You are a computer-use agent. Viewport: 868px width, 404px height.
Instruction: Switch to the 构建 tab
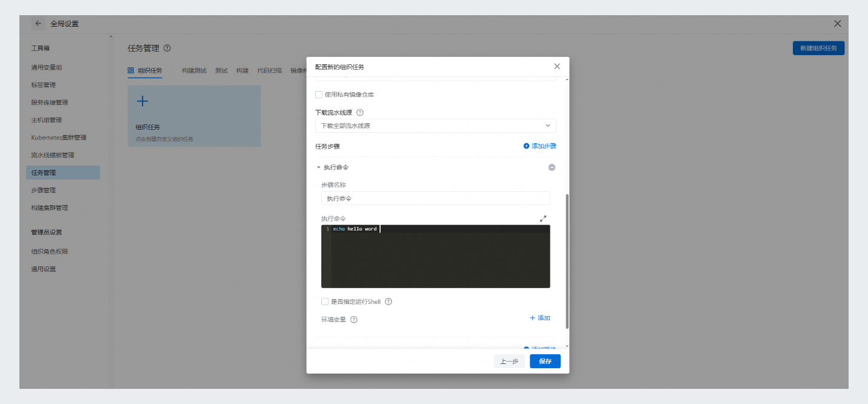(x=242, y=71)
